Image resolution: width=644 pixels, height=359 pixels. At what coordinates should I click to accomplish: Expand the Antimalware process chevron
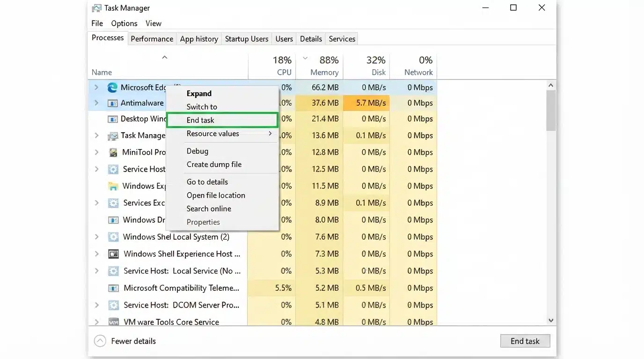(x=96, y=103)
